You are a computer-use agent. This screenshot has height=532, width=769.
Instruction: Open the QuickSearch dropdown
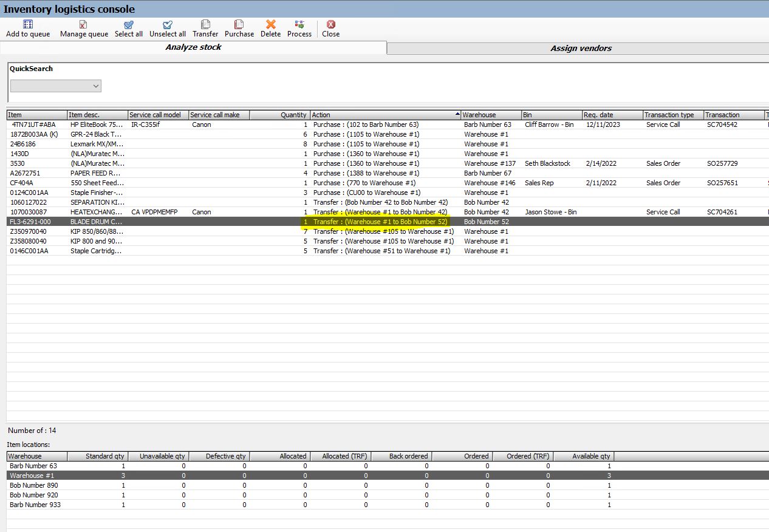(x=56, y=86)
